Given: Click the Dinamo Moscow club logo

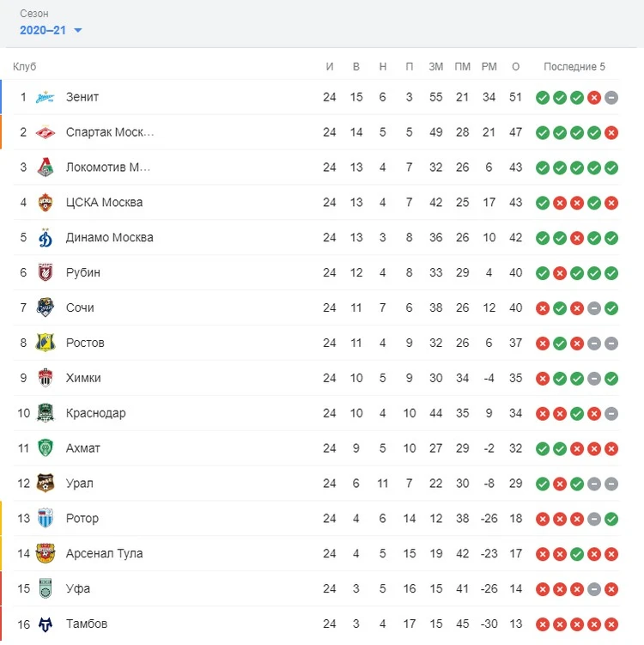Looking at the screenshot, I should [45, 238].
